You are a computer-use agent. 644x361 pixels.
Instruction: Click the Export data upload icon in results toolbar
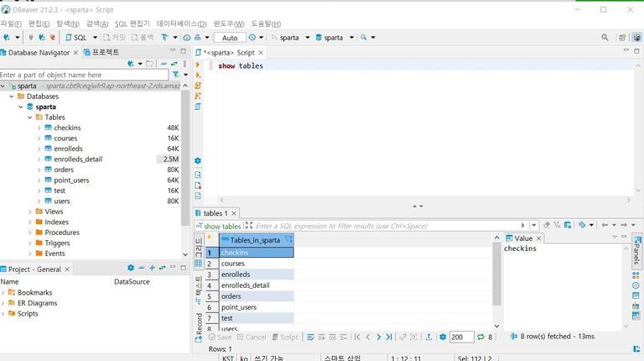click(428, 337)
